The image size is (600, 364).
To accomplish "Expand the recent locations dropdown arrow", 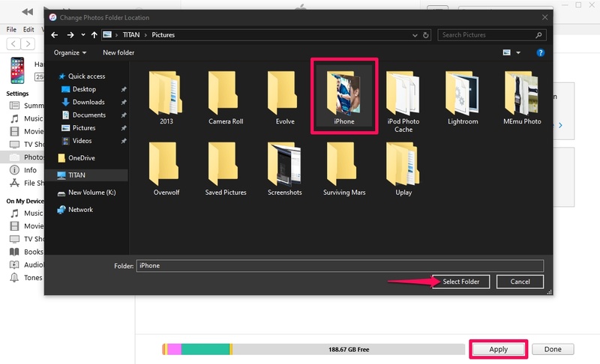I will (83, 34).
